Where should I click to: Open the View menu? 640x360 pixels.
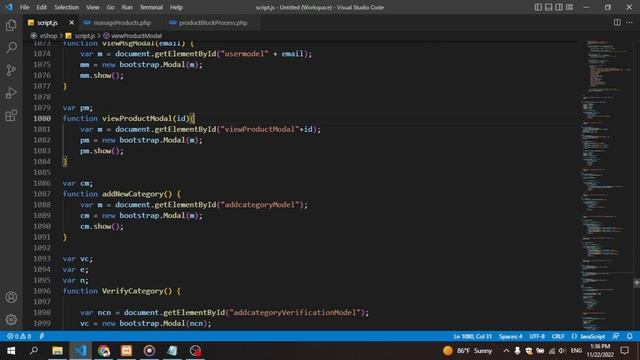(93, 7)
